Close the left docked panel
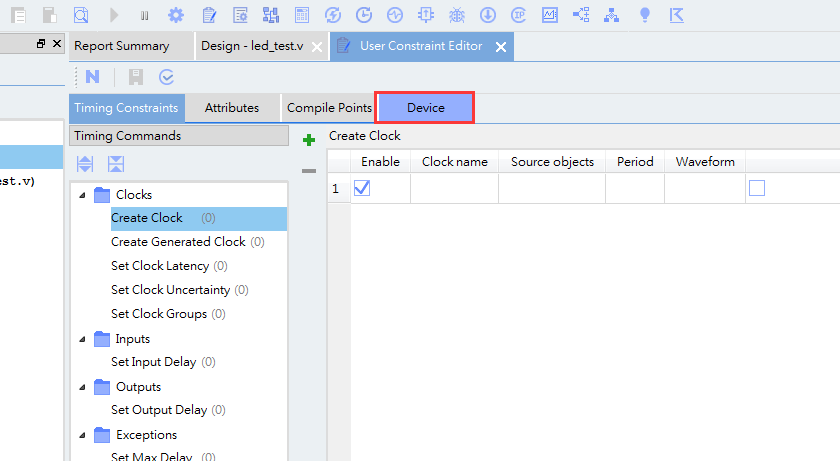This screenshot has height=461, width=840. (57, 43)
